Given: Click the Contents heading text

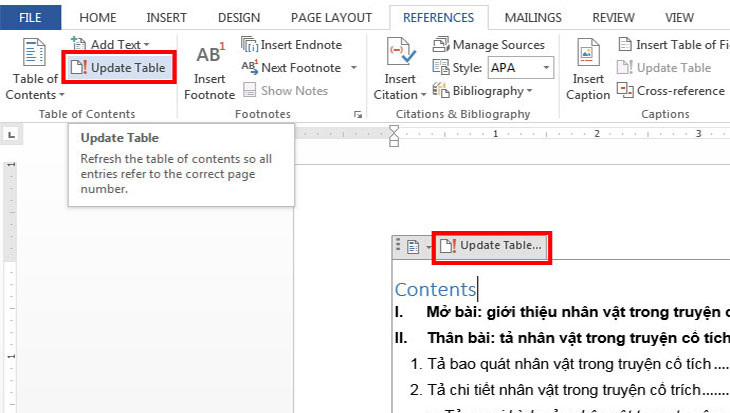Looking at the screenshot, I should click(435, 290).
